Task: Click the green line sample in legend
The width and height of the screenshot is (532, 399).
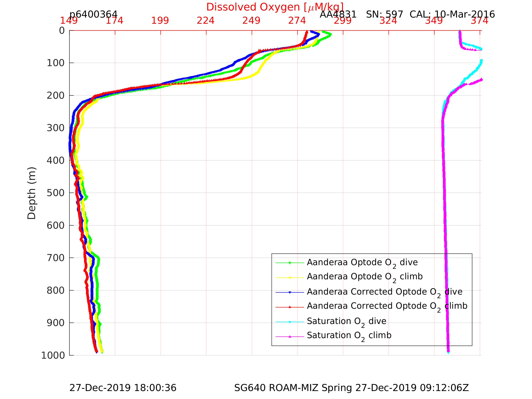Action: (x=290, y=263)
